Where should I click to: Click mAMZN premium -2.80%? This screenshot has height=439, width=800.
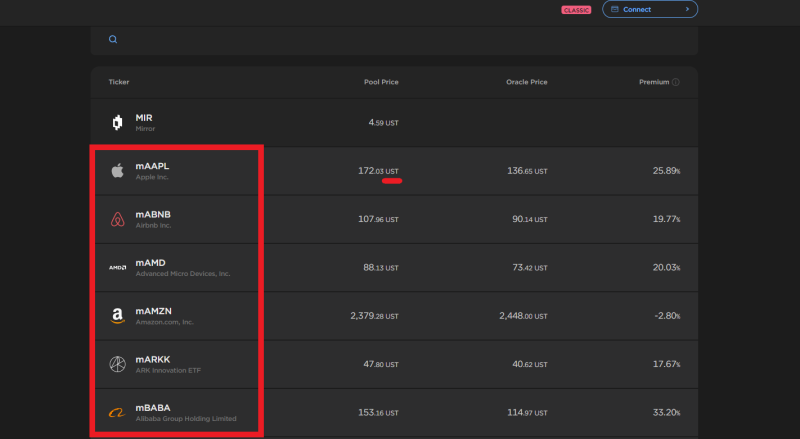coord(667,316)
